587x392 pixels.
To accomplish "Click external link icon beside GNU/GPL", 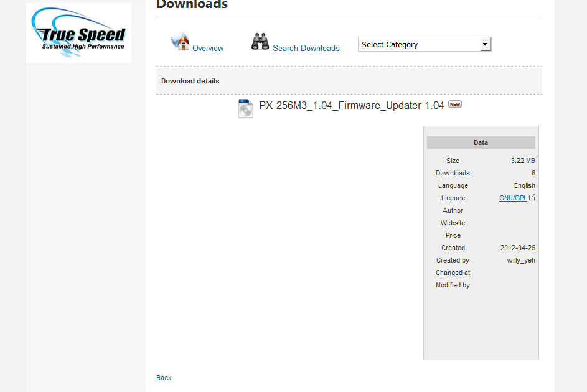I will [x=532, y=197].
